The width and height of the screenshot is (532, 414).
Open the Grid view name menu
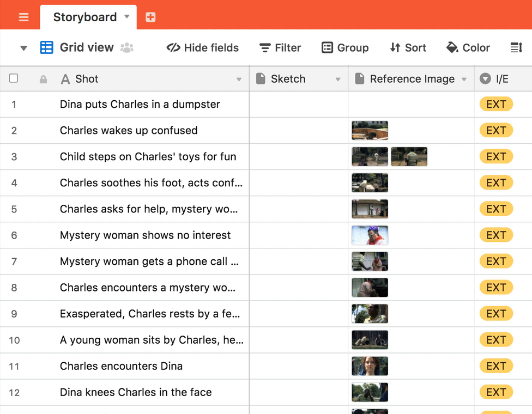[87, 47]
